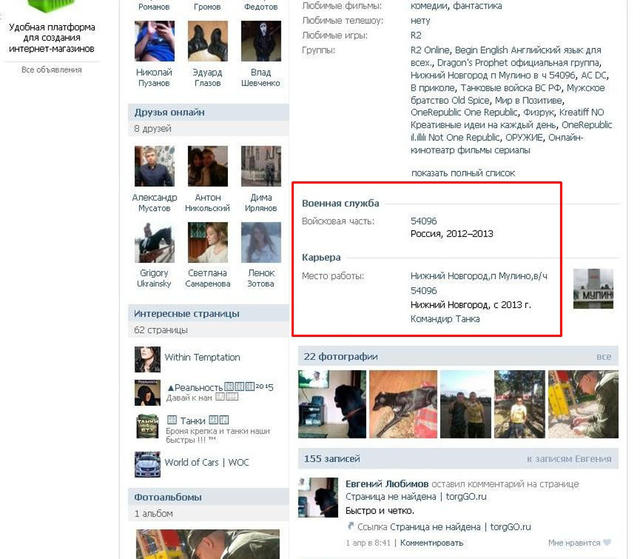
Task: Click the Россия, 2012–2013 service text
Action: (452, 234)
